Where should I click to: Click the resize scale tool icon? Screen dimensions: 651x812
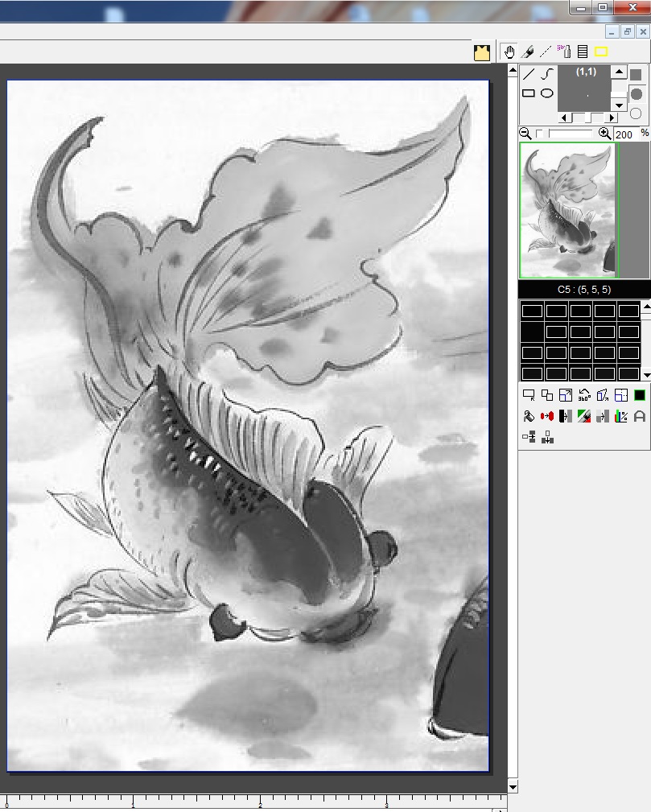click(566, 395)
